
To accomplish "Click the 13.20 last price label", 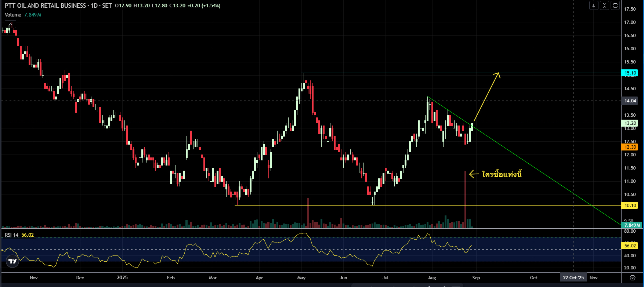I will 630,123.
